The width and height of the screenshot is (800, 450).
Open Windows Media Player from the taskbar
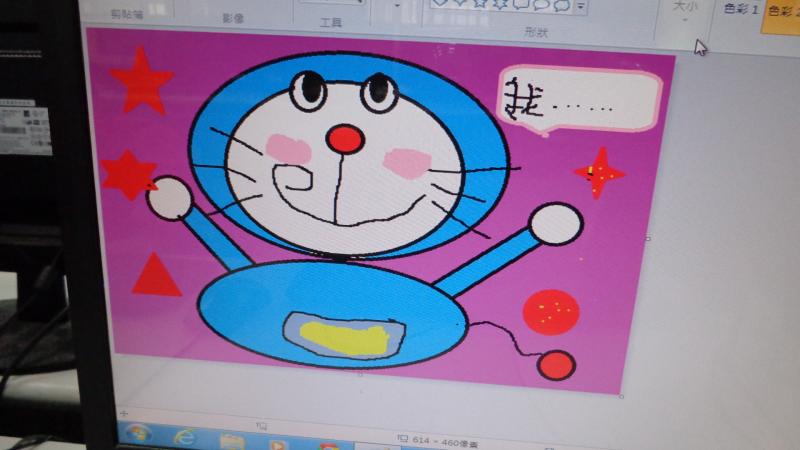277,445
